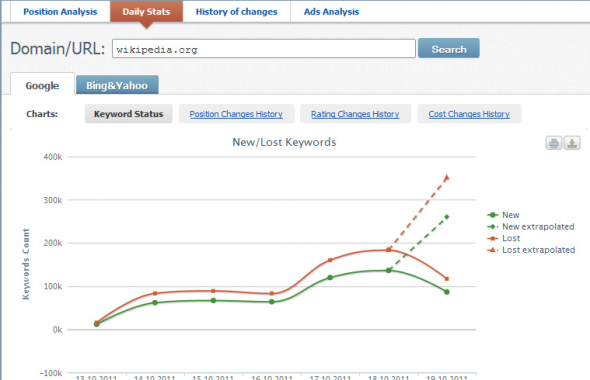Screen dimensions: 590x380
Task: Click the 100k axis value
Action: click(53, 286)
